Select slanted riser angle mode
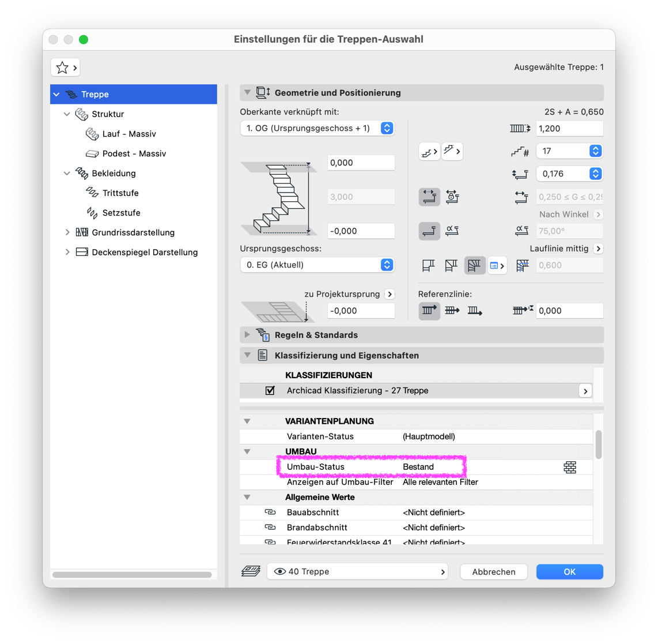658x644 pixels. click(x=452, y=231)
